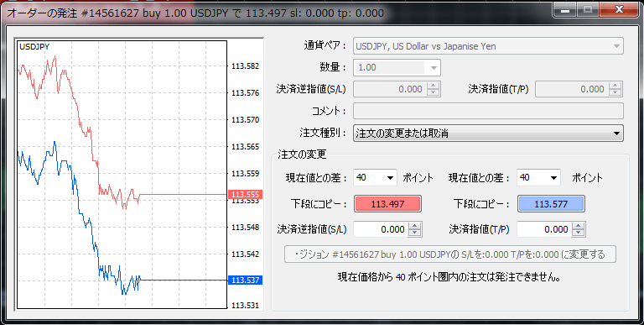Screen dimensions: 644x325
Task: Click the upper T/P stepper up arrow
Action: click(615, 86)
